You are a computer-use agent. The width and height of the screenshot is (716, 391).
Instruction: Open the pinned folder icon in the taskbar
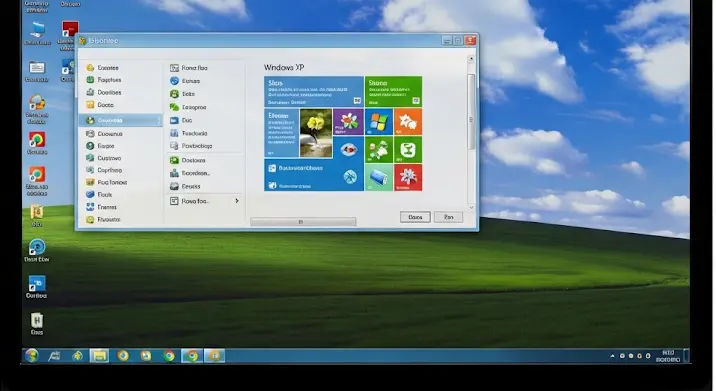pyautogui.click(x=99, y=355)
